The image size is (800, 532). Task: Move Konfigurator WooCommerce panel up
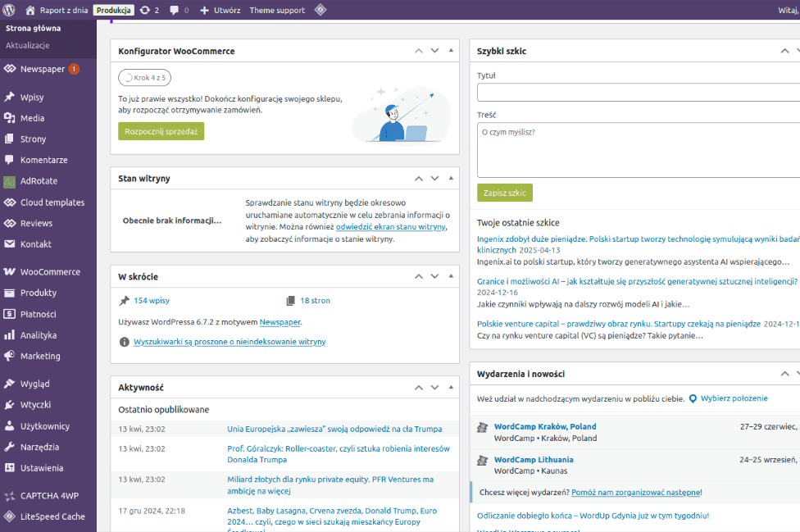tap(419, 51)
